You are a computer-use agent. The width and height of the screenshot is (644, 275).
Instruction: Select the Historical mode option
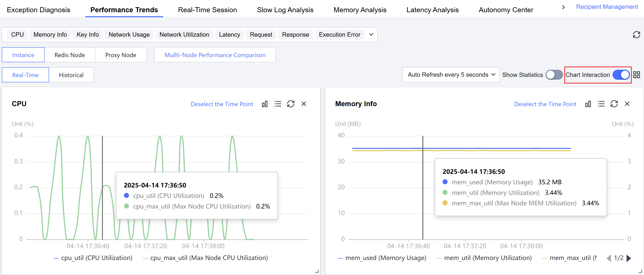[x=71, y=75]
